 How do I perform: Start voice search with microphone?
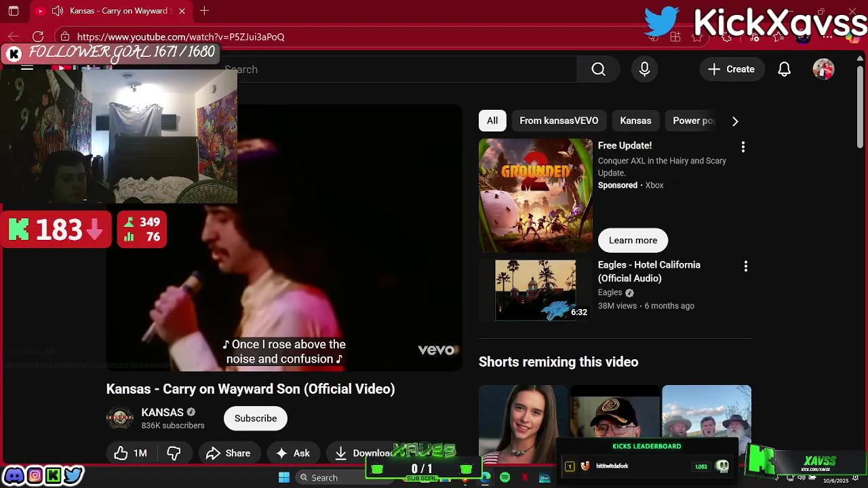point(644,69)
